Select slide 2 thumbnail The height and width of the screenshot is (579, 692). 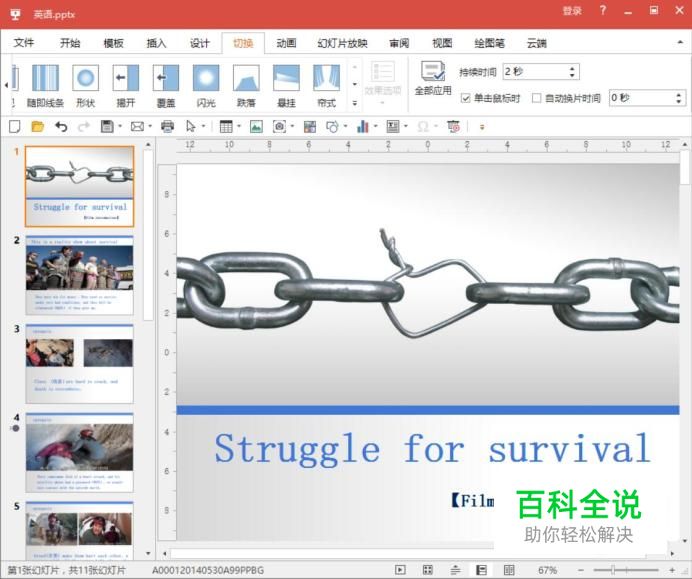click(79, 275)
